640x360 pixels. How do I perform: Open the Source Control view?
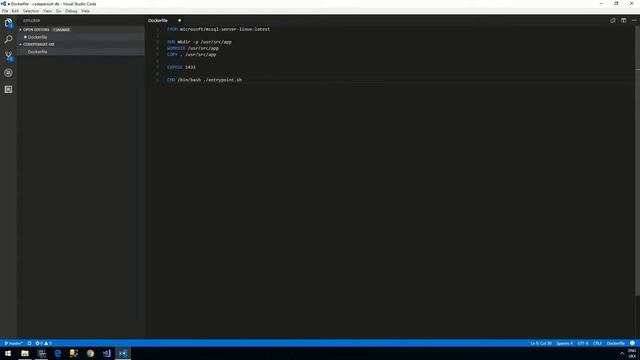click(x=8, y=56)
